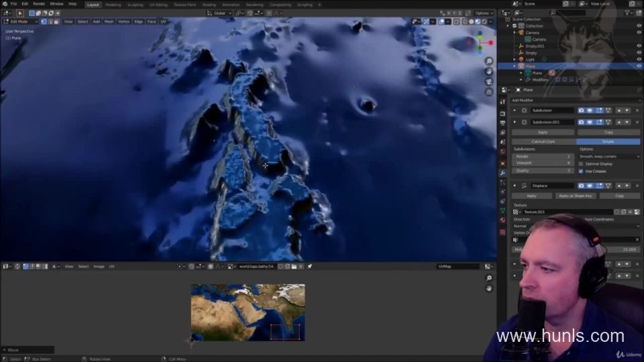Adjust the Quality field
This screenshot has height=362, width=644.
543,170
